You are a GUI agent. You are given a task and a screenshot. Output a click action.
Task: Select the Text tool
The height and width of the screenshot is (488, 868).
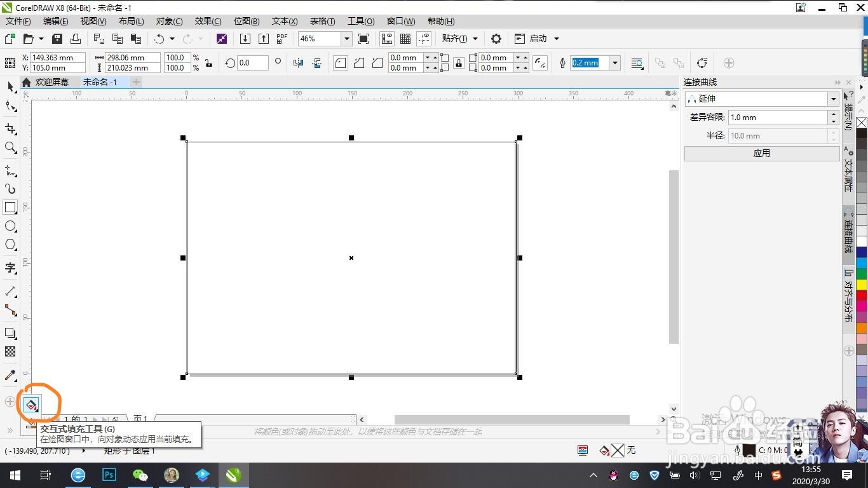click(10, 268)
